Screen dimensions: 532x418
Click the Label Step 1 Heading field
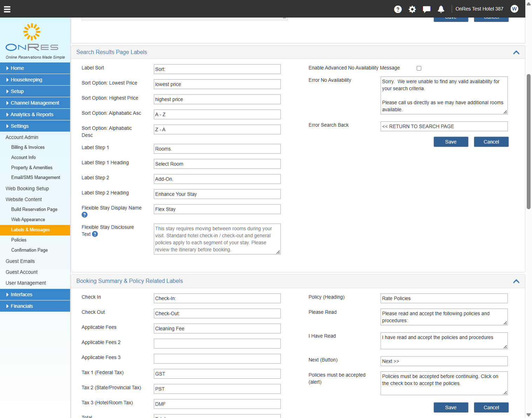click(x=217, y=164)
